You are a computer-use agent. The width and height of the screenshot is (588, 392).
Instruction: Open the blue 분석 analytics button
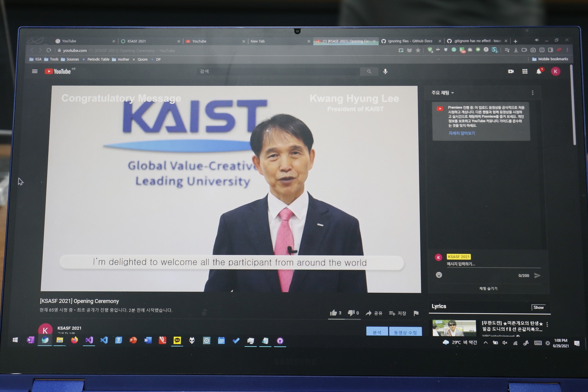(x=377, y=332)
